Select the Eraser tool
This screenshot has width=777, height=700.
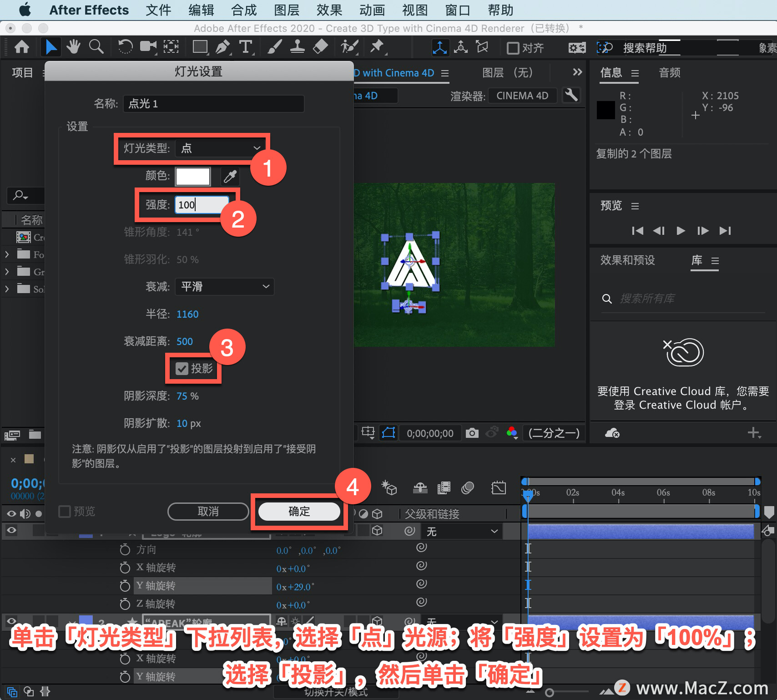coord(321,47)
